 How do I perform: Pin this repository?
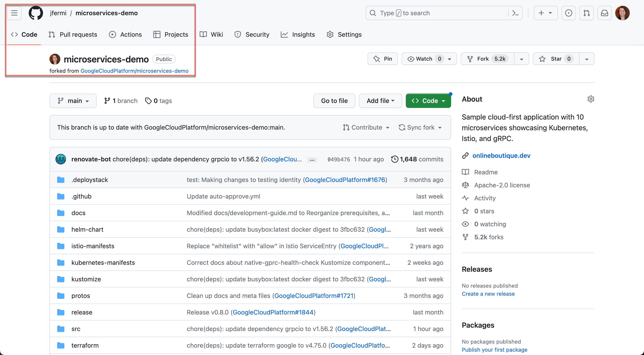[x=383, y=59]
